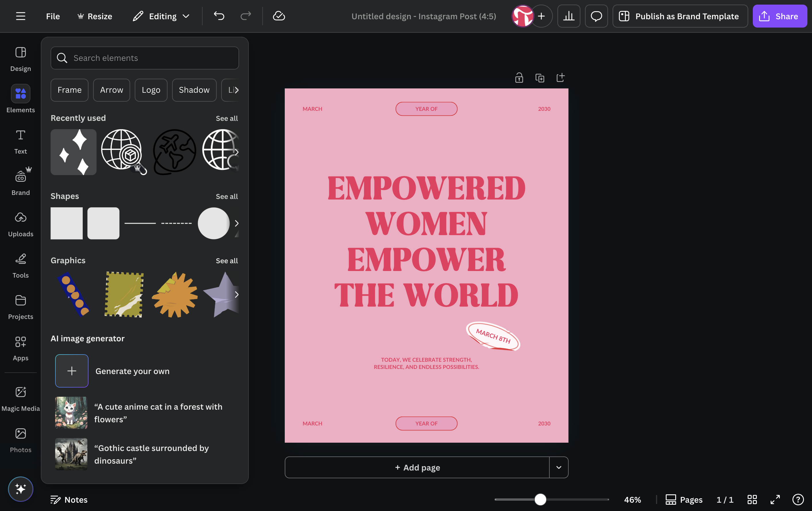The height and width of the screenshot is (511, 812).
Task: Click the Share button
Action: 780,16
